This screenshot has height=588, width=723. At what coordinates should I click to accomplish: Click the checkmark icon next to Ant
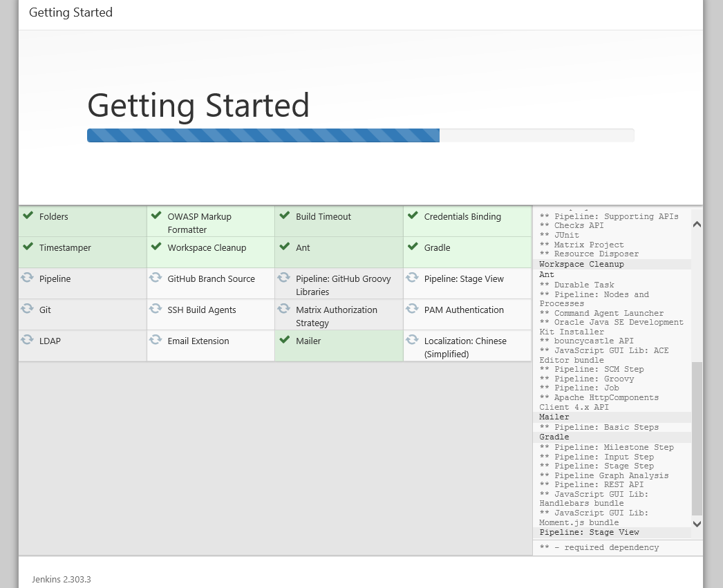point(285,246)
